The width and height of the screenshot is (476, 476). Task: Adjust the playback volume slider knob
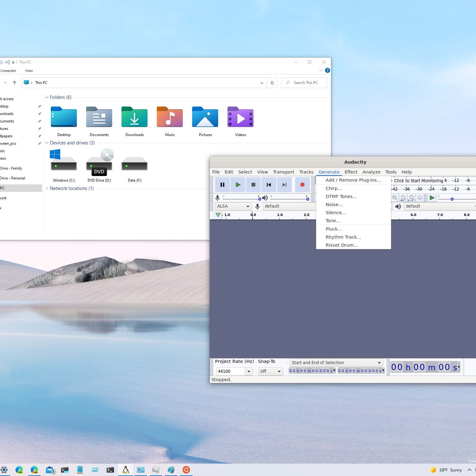point(307,199)
